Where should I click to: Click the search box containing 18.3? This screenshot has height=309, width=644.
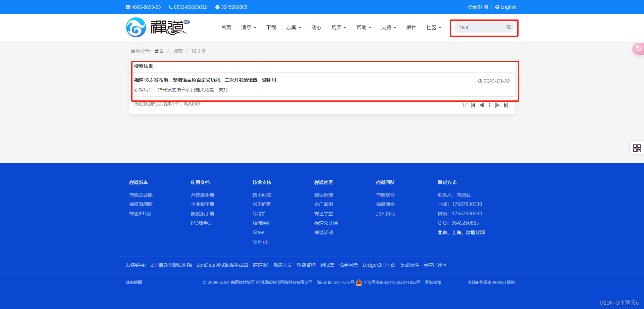[x=484, y=28]
